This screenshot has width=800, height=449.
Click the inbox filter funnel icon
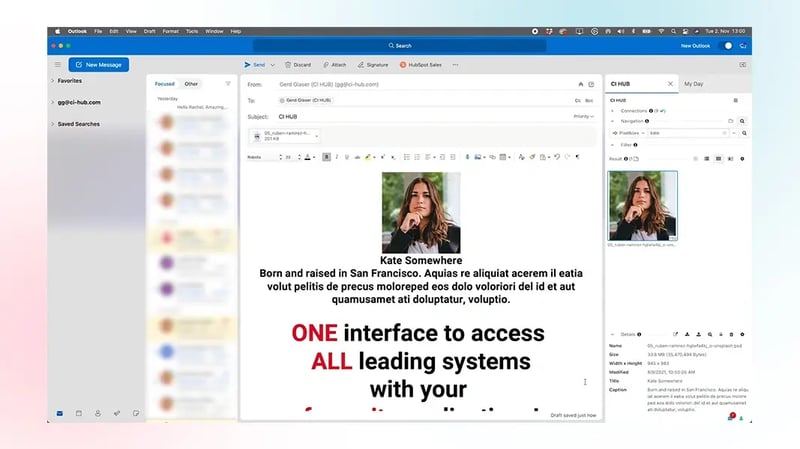click(228, 84)
